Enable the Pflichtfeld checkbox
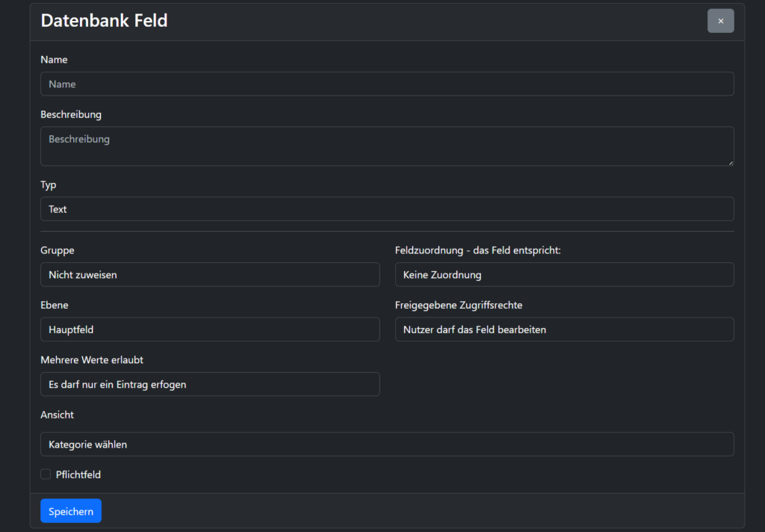This screenshot has height=532, width=765. (46, 474)
